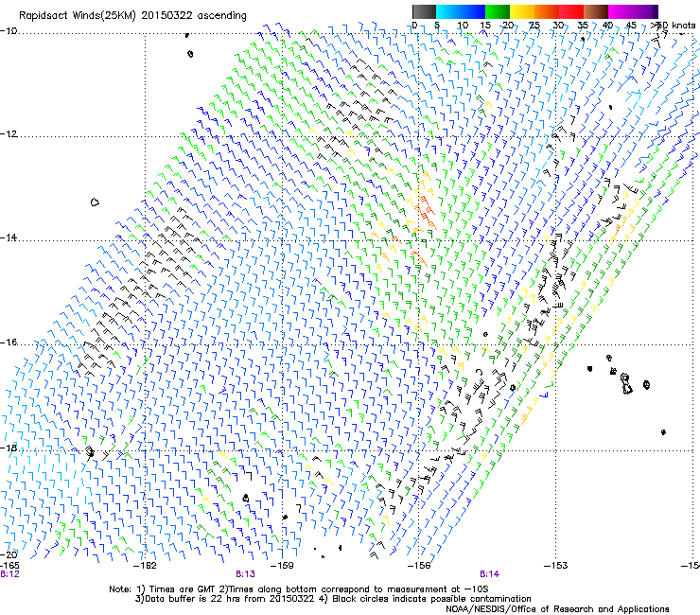Viewport: 700px width, 615px height.
Task: Click the 'Rapidscat Winds(25KM) 20150322 ascending' title
Action: click(x=132, y=16)
